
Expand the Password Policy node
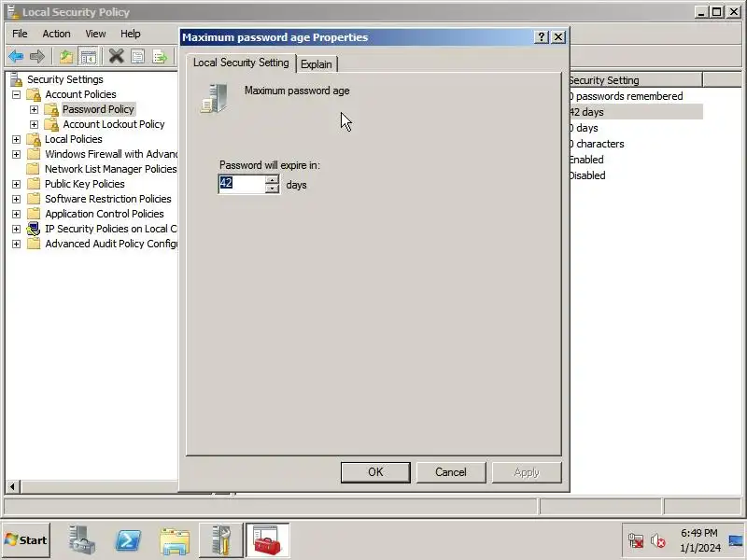pyautogui.click(x=34, y=109)
